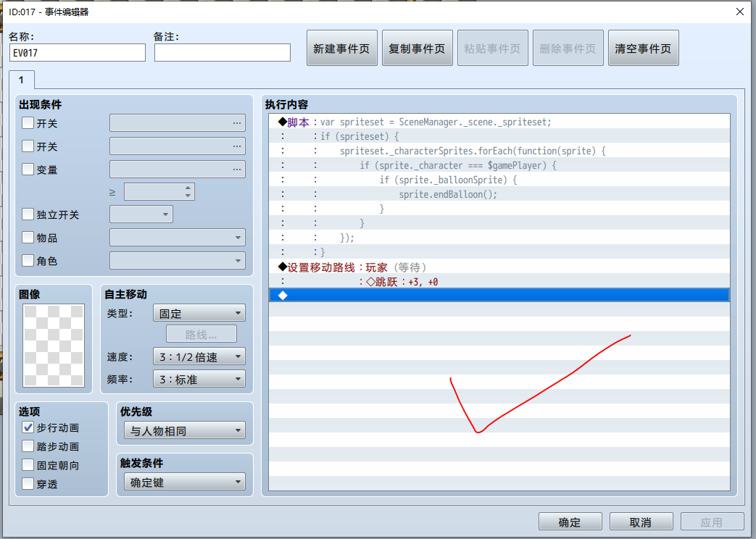The height and width of the screenshot is (539, 756).
Task: Select the 跳跃：+3, +0 route line
Action: (x=499, y=281)
